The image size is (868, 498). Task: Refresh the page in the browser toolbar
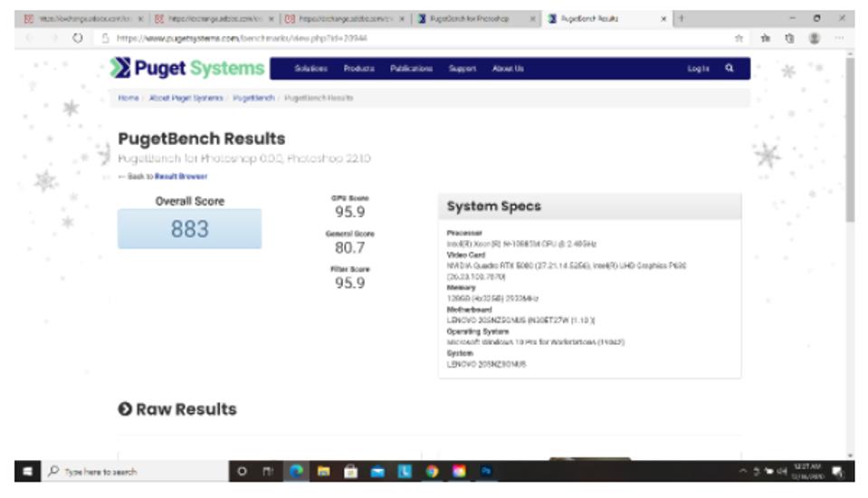click(78, 38)
